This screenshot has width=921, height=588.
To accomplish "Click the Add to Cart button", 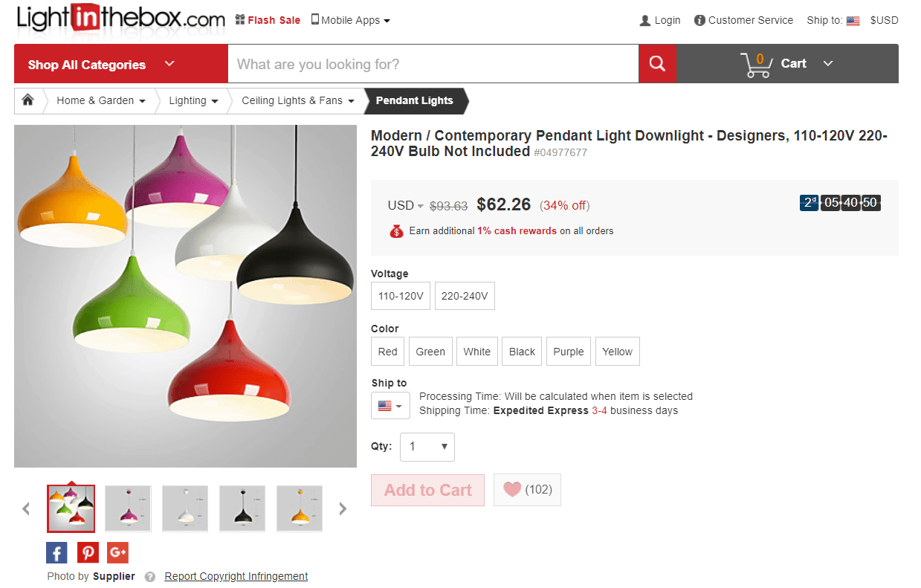I will tap(427, 490).
